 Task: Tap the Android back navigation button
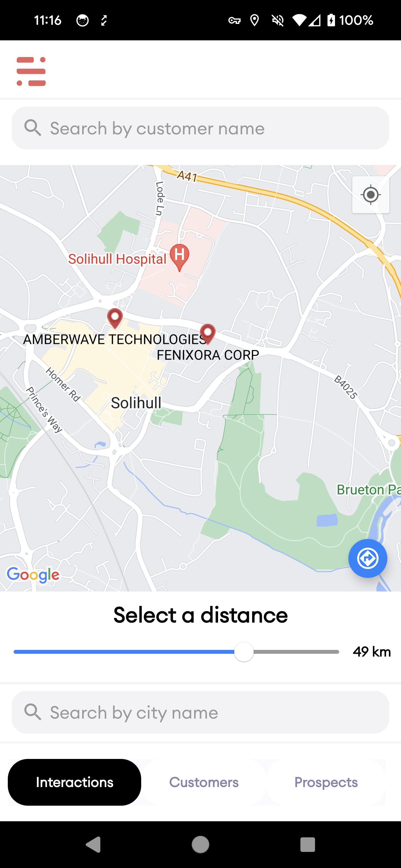coord(93,845)
